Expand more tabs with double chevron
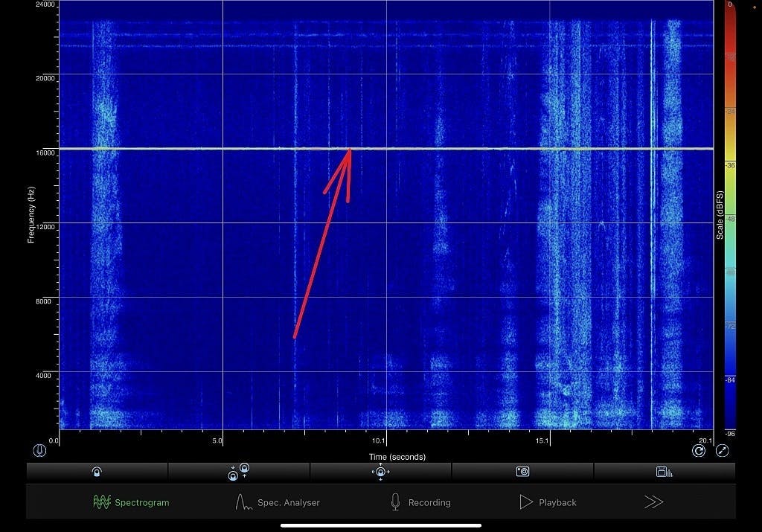 [x=653, y=502]
